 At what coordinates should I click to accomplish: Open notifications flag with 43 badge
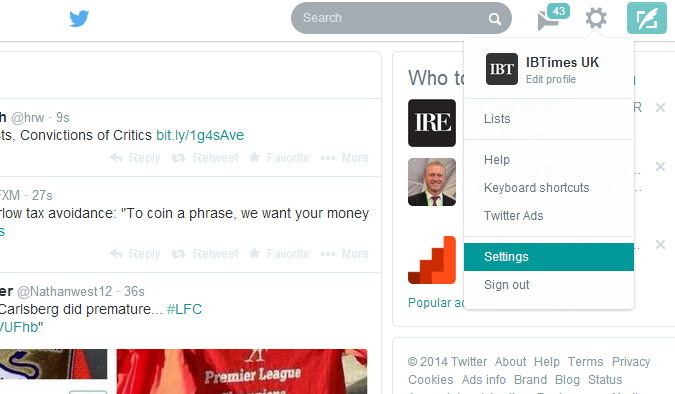pos(553,18)
